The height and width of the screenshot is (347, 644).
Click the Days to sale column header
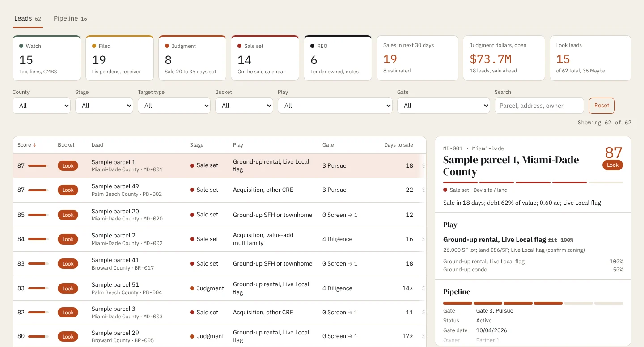398,145
